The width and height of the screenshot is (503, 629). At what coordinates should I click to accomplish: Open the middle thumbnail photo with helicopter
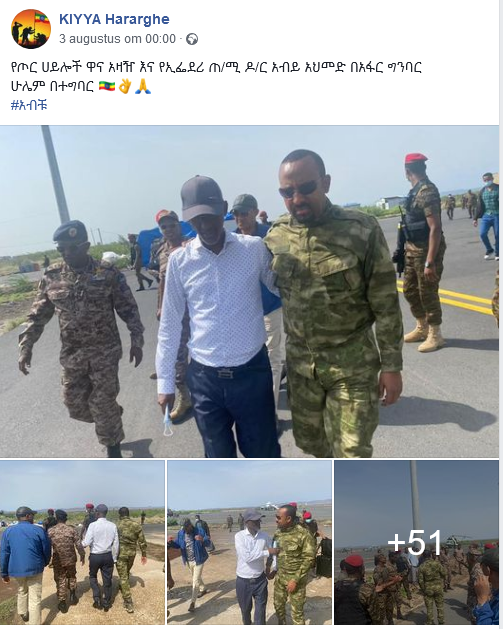[249, 542]
